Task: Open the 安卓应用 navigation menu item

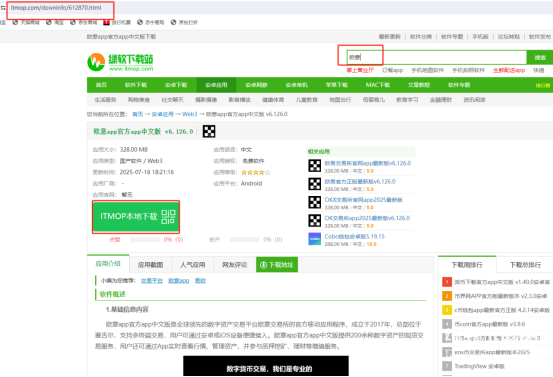Action: (x=216, y=85)
